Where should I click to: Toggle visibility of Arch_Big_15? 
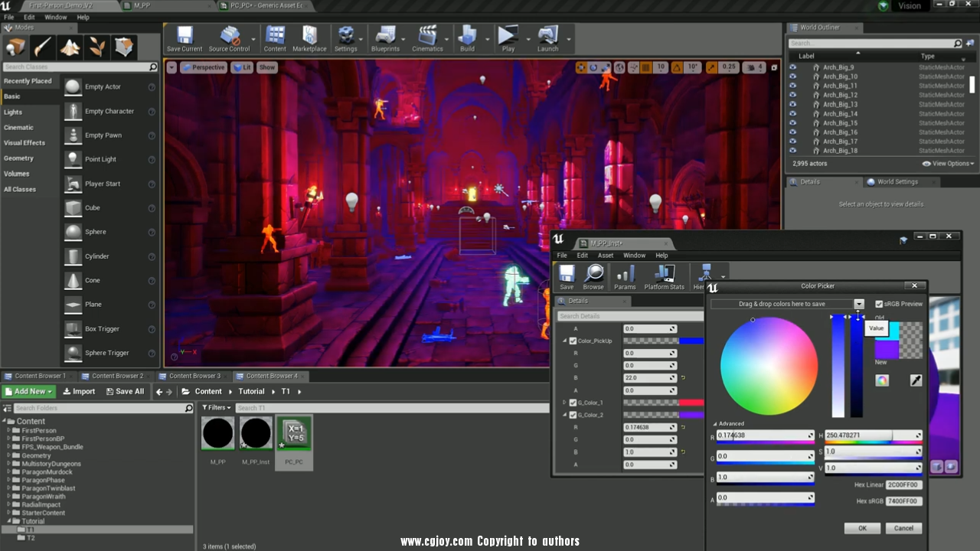793,122
